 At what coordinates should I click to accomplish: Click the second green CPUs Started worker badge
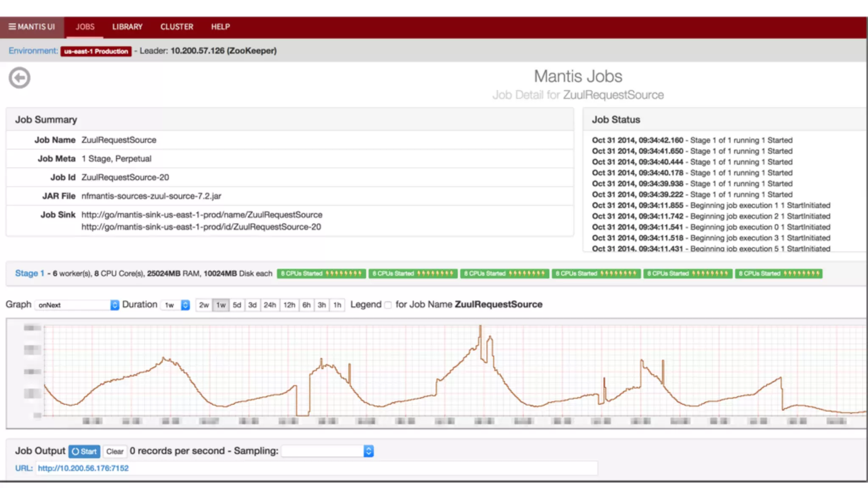(413, 274)
